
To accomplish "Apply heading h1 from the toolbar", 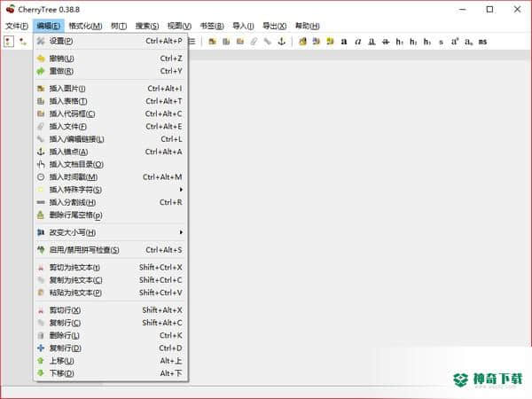I will pyautogui.click(x=400, y=42).
